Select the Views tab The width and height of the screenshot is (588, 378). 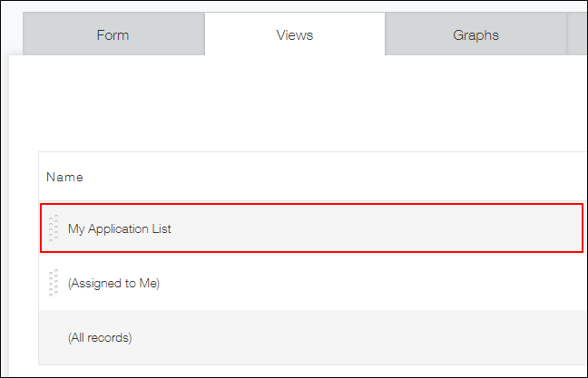(295, 35)
